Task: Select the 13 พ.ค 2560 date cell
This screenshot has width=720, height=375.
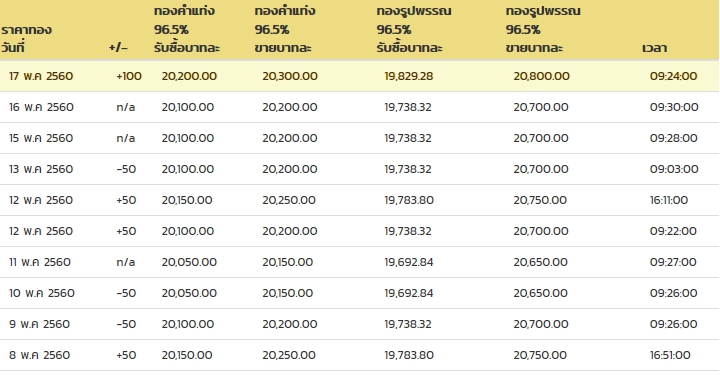Action: [x=41, y=169]
